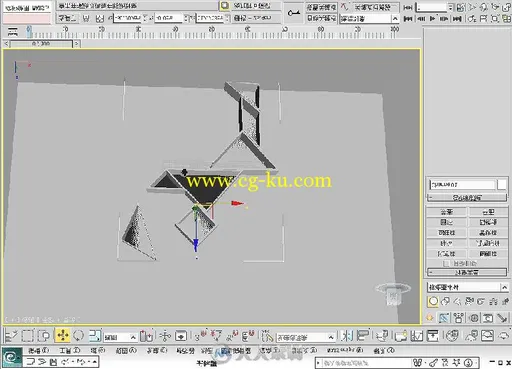The image size is (512, 369).
Task: Open the Layer Manager
Action: pyautogui.click(x=382, y=336)
